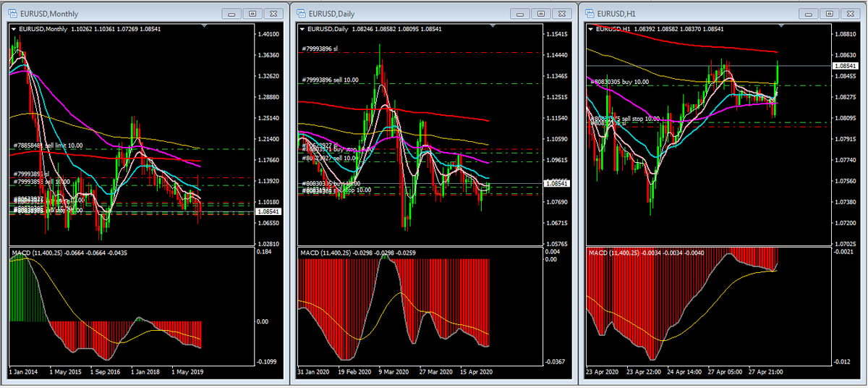
Task: Click MACD (11,400,25) label in H1 window
Action: 613,253
